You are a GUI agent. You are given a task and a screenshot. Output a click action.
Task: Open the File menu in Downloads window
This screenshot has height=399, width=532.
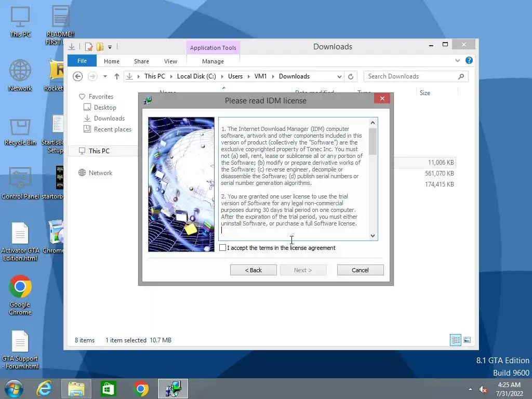[x=82, y=61]
